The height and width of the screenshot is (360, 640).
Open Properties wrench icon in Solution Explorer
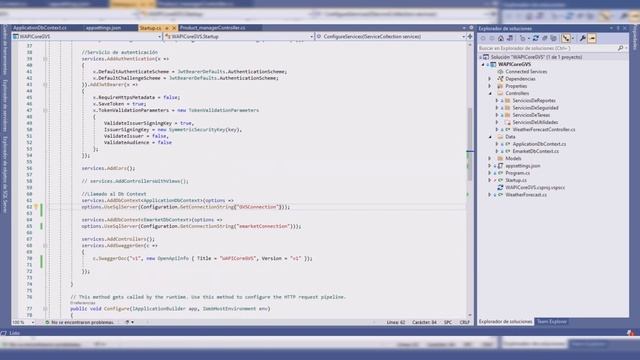[582, 38]
